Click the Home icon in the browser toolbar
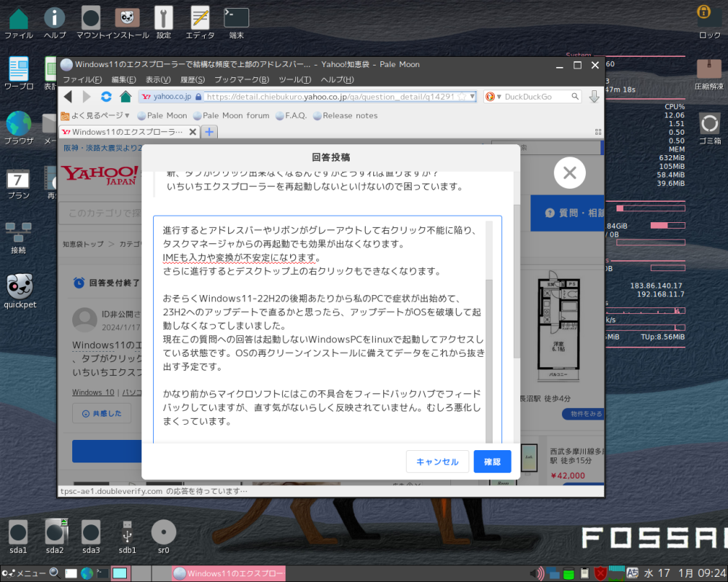 pyautogui.click(x=125, y=95)
